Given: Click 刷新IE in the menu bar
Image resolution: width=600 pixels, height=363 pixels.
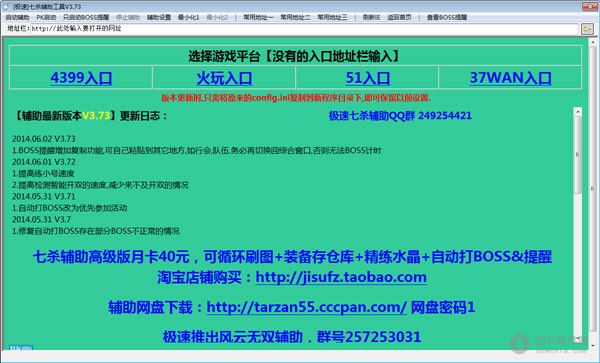Looking at the screenshot, I should (x=371, y=17).
